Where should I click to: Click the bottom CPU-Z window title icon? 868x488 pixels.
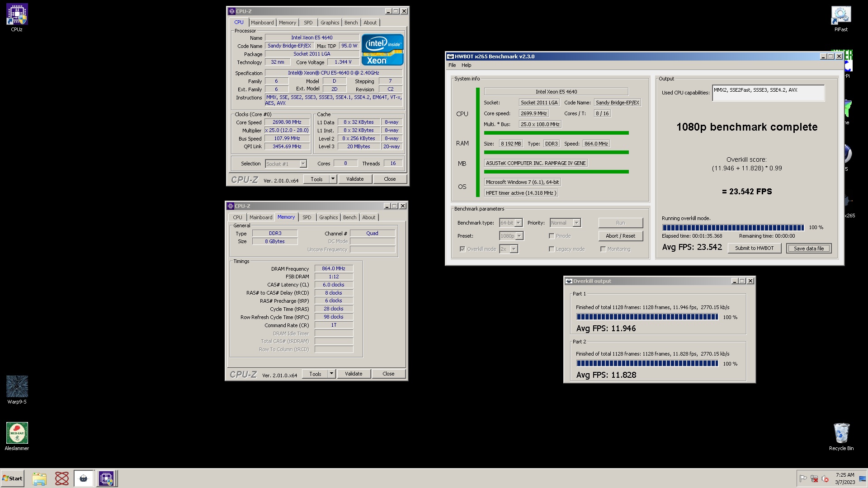coord(231,206)
